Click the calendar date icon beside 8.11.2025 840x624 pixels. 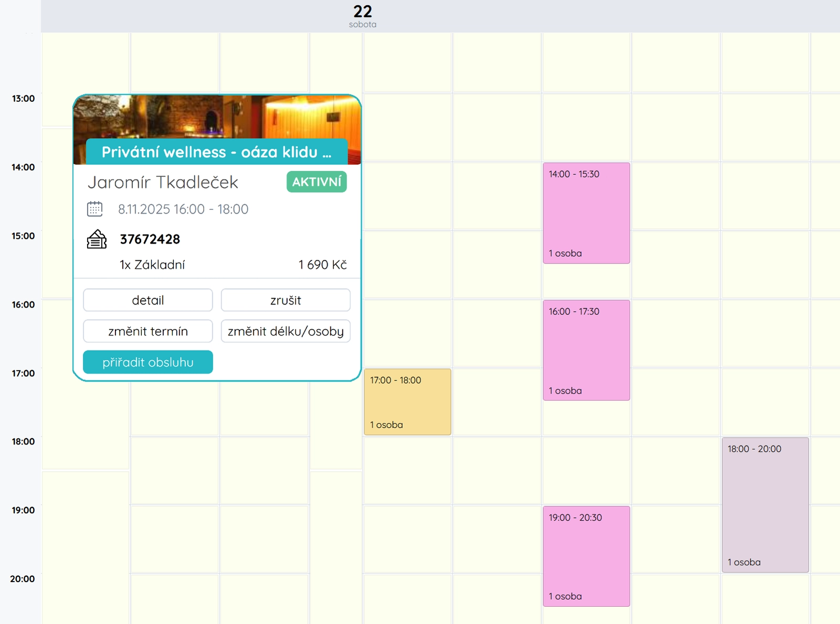(x=94, y=208)
